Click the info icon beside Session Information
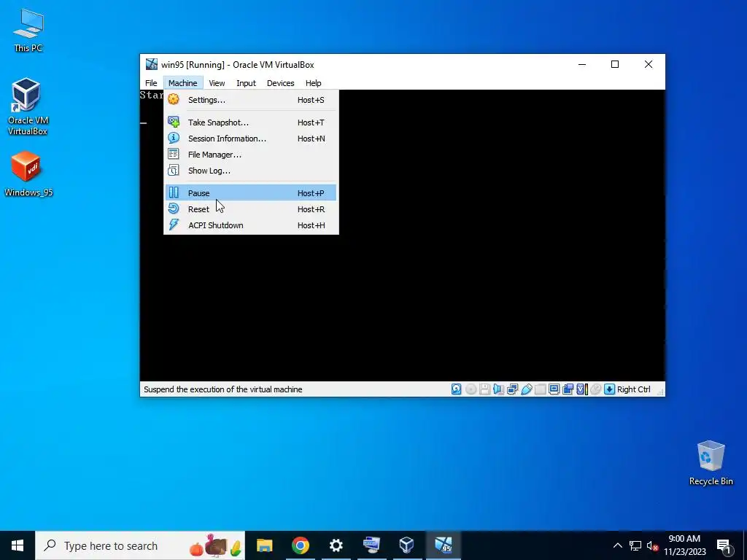The width and height of the screenshot is (747, 560). click(174, 138)
